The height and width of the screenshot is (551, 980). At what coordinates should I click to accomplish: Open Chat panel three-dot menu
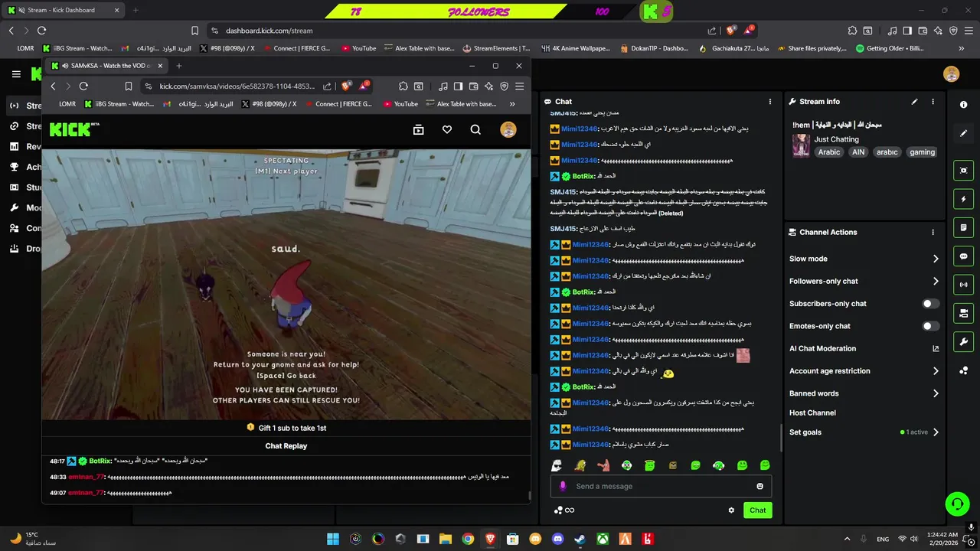770,101
